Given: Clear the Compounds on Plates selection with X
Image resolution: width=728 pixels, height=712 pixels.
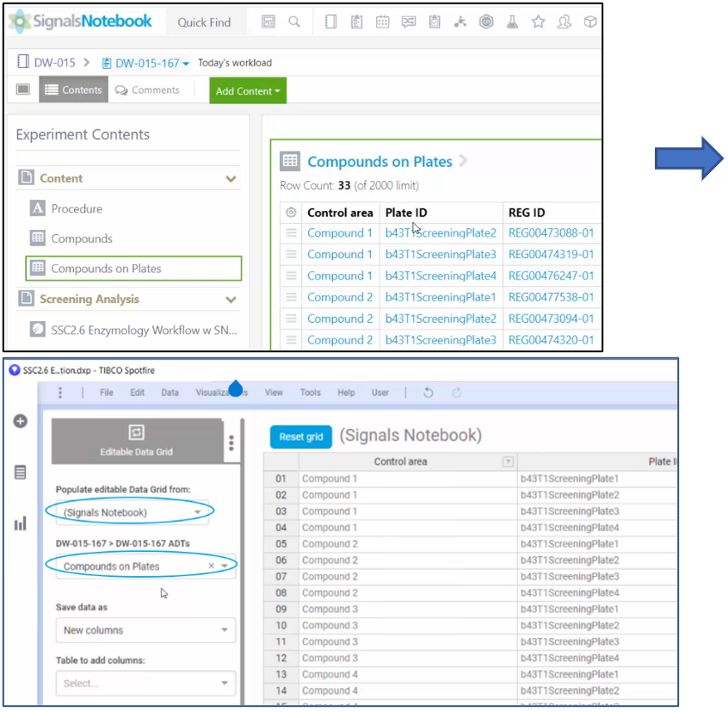Looking at the screenshot, I should (211, 566).
